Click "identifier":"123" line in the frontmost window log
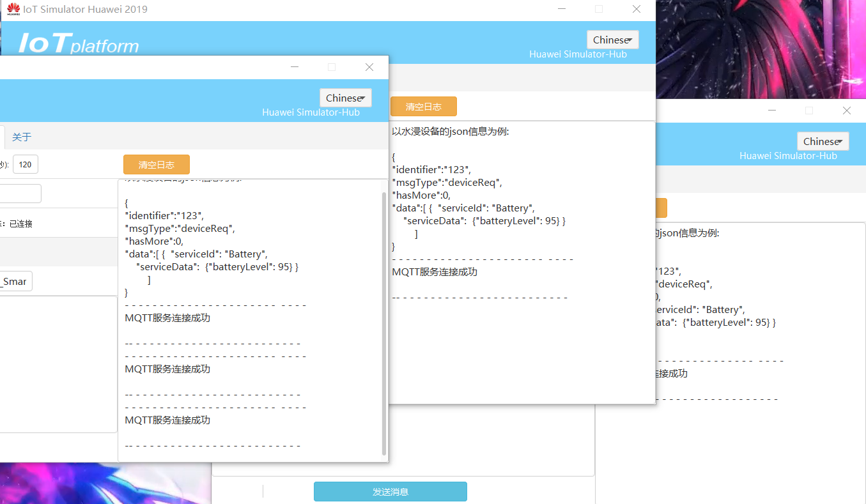866x504 pixels. coord(164,215)
